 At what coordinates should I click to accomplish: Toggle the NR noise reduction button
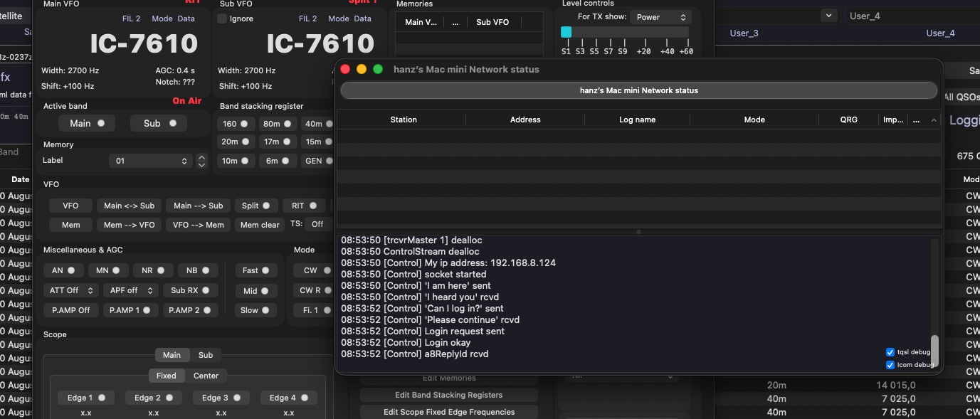coord(153,270)
